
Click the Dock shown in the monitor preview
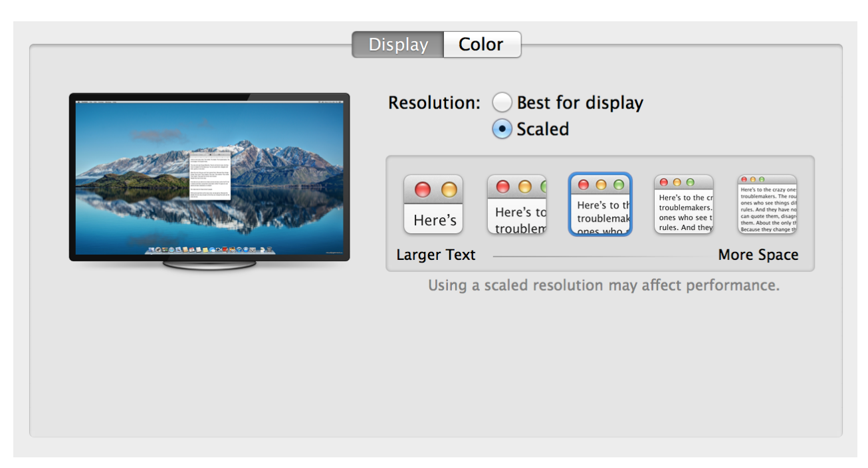[x=209, y=250]
